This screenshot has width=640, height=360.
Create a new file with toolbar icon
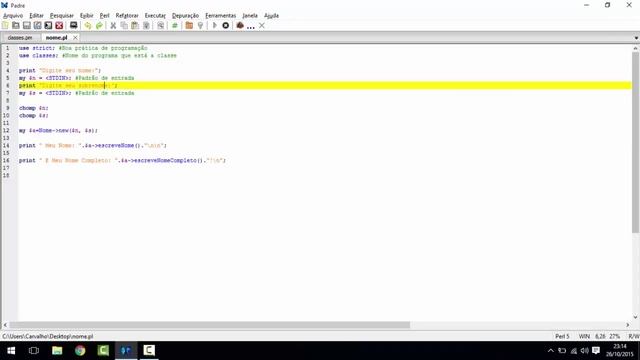[x=5, y=25]
